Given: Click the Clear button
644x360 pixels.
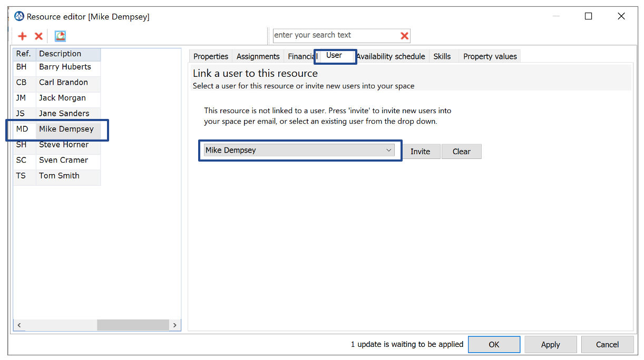Looking at the screenshot, I should [462, 152].
